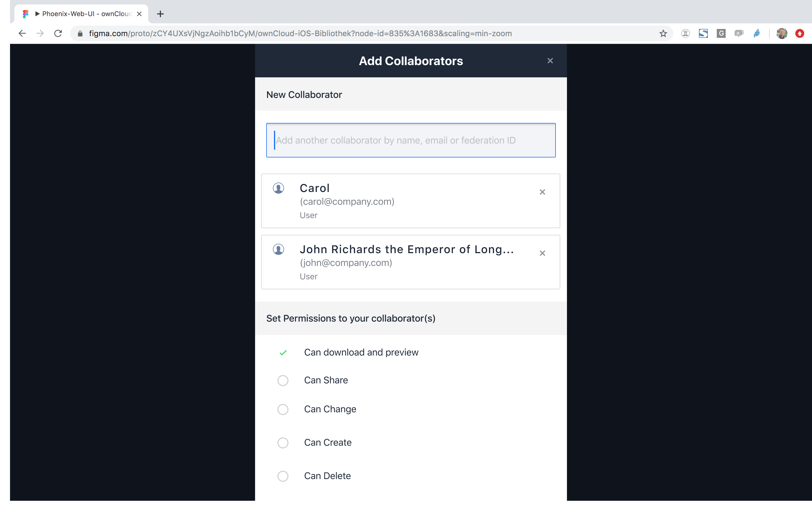Click the Can download and preview label
The height and width of the screenshot is (513, 812).
point(361,352)
